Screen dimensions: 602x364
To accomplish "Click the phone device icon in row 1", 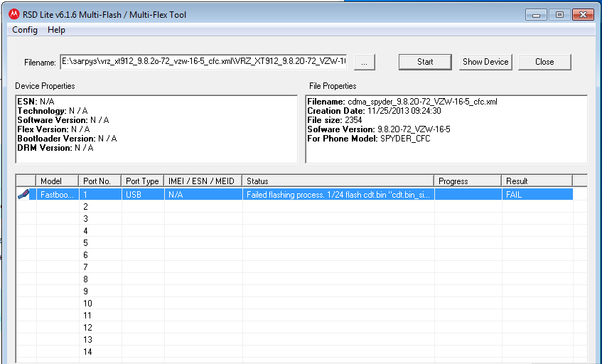I will 23,194.
